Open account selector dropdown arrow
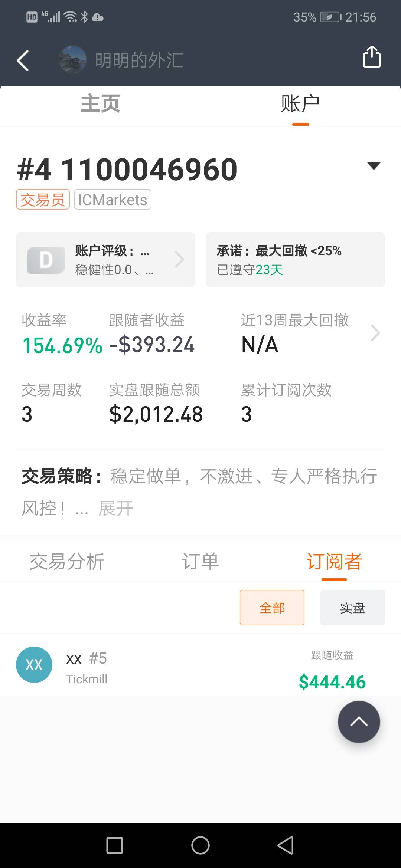The width and height of the screenshot is (401, 868). 374,166
